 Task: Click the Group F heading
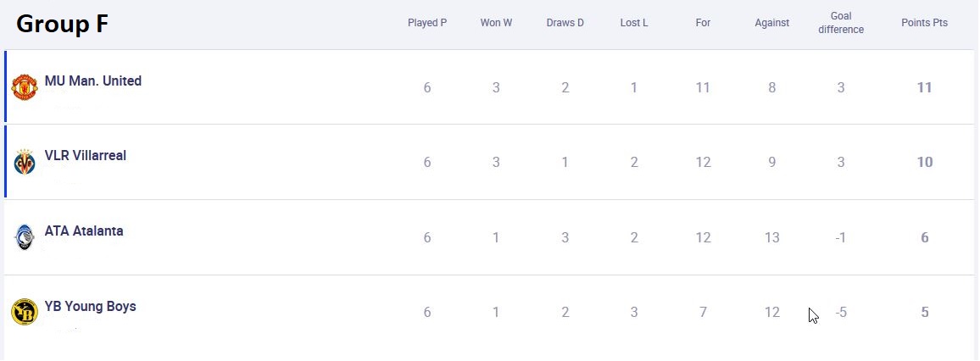(62, 24)
